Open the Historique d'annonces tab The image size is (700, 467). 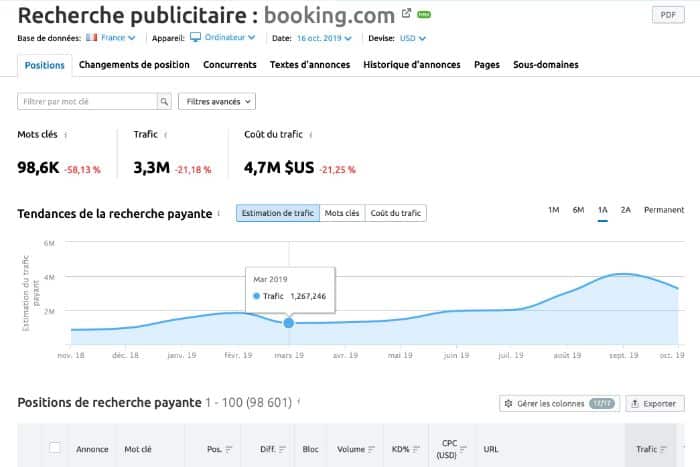click(411, 65)
